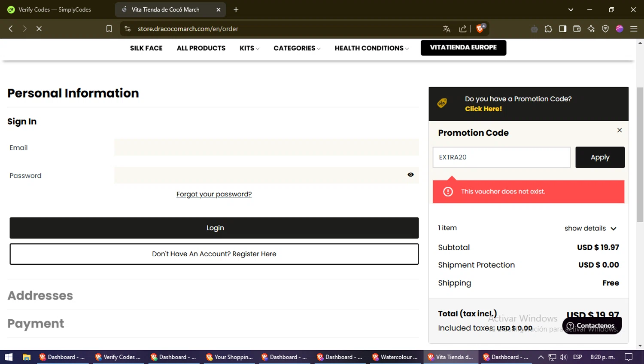
Task: Open the Addresses section heading
Action: (x=40, y=296)
